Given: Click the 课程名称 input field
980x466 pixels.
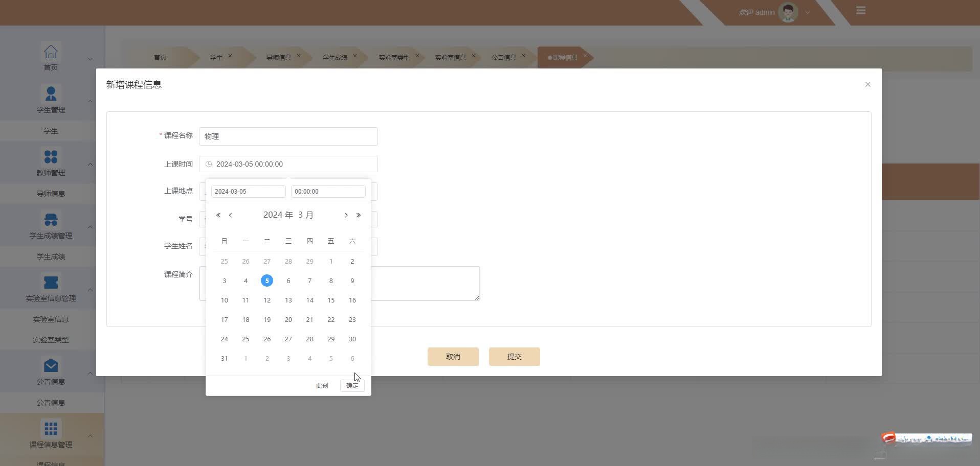Looking at the screenshot, I should [x=288, y=136].
